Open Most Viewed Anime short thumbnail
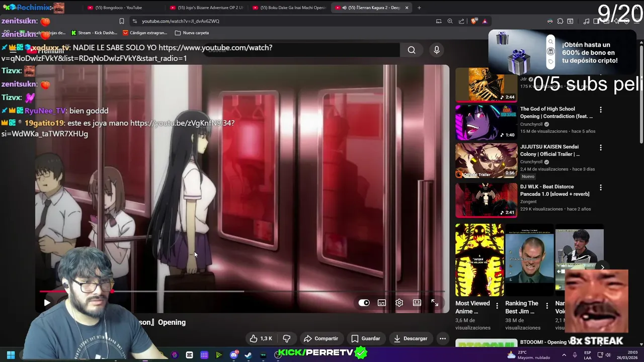The height and width of the screenshot is (362, 644). coord(479,260)
